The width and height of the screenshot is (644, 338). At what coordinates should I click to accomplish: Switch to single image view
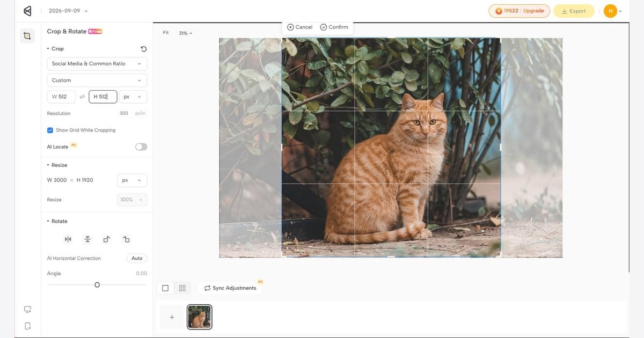(165, 288)
